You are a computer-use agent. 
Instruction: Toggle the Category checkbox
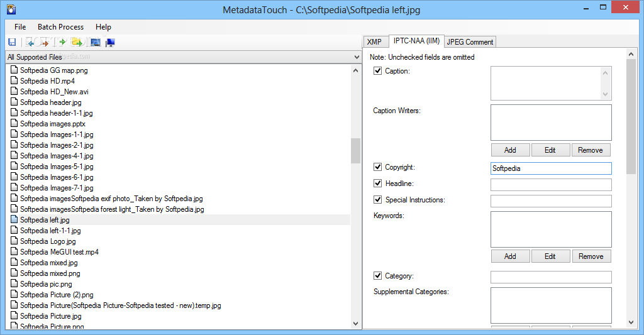(x=377, y=275)
